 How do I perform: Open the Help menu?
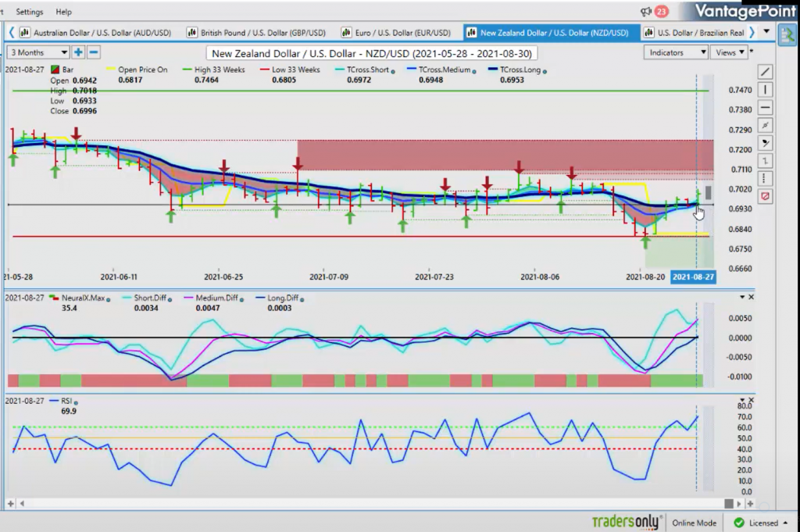[x=64, y=11]
